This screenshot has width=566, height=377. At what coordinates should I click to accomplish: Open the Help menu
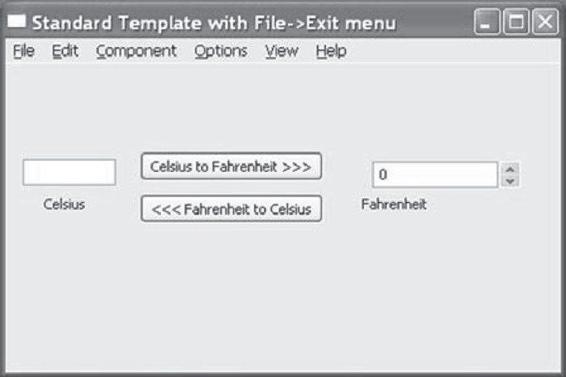[x=331, y=51]
